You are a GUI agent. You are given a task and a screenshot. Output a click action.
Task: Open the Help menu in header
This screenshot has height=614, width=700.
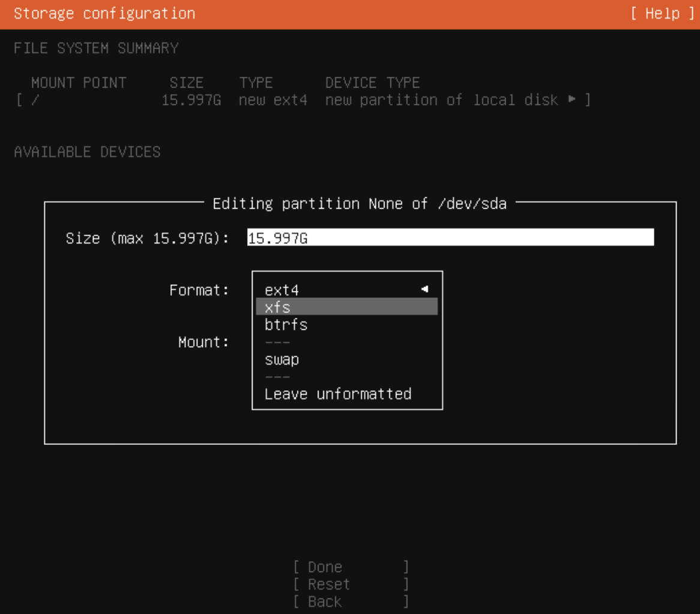662,14
